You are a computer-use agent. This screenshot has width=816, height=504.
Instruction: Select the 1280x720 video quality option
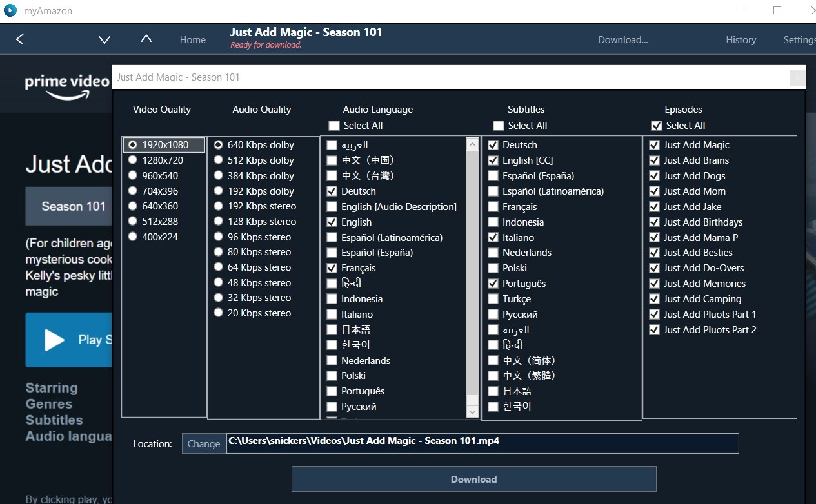pos(133,160)
